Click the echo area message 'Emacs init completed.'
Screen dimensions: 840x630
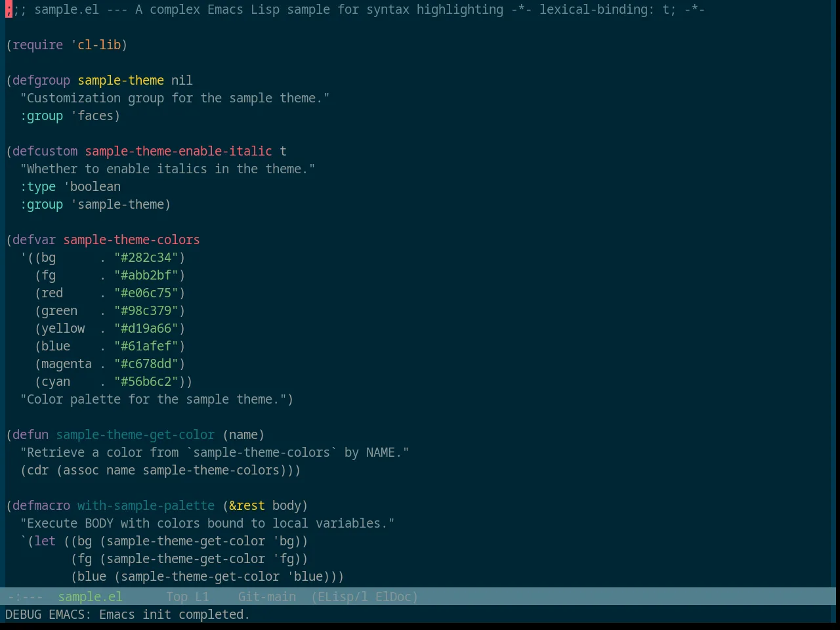click(x=175, y=614)
